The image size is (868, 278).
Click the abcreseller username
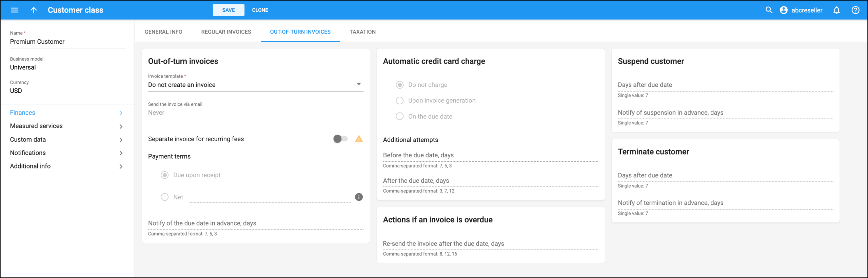807,10
